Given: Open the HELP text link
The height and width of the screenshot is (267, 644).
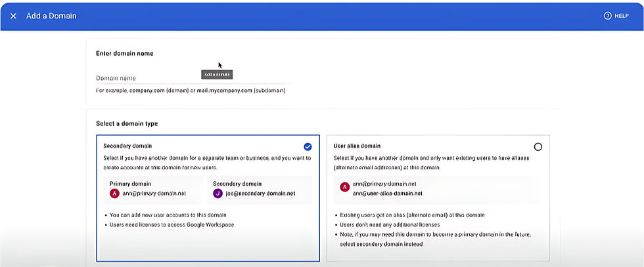Looking at the screenshot, I should click(622, 16).
